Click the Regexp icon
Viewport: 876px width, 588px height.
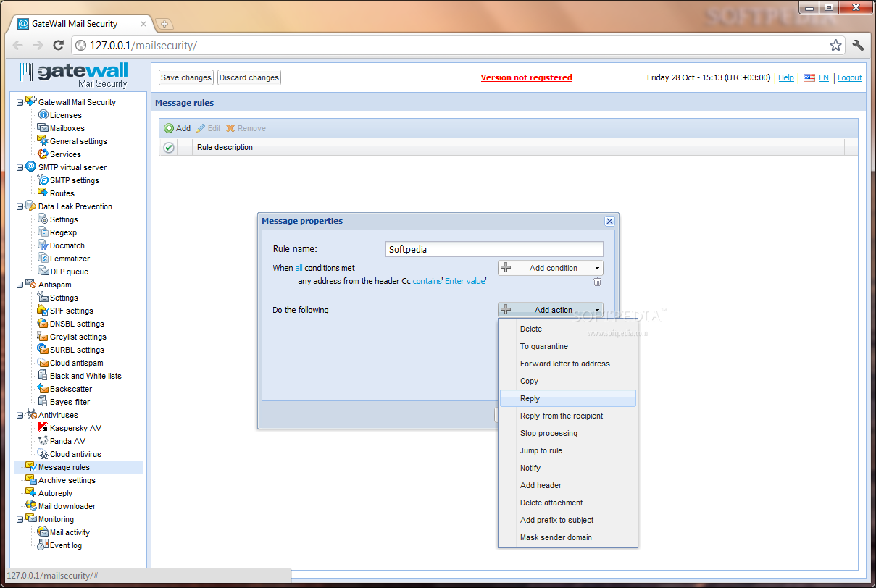43,232
